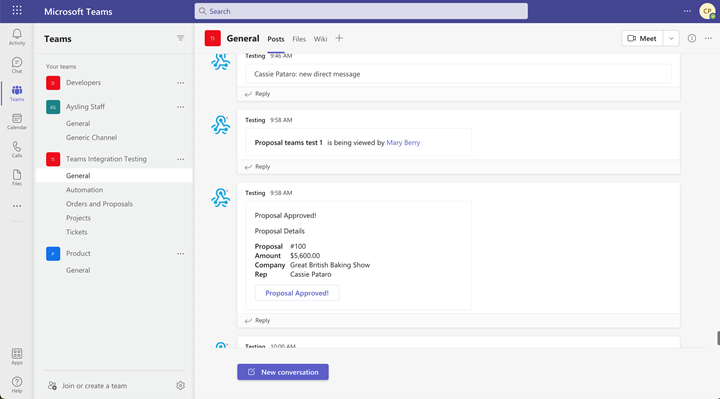Open more options for Developers team

(180, 83)
